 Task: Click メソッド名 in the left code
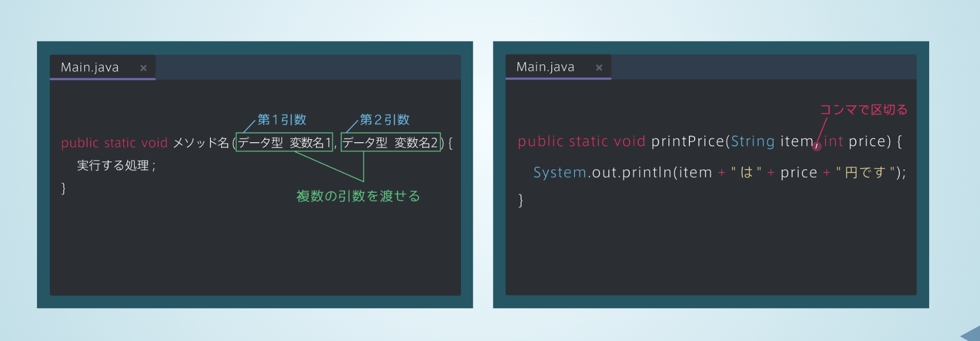[201, 142]
